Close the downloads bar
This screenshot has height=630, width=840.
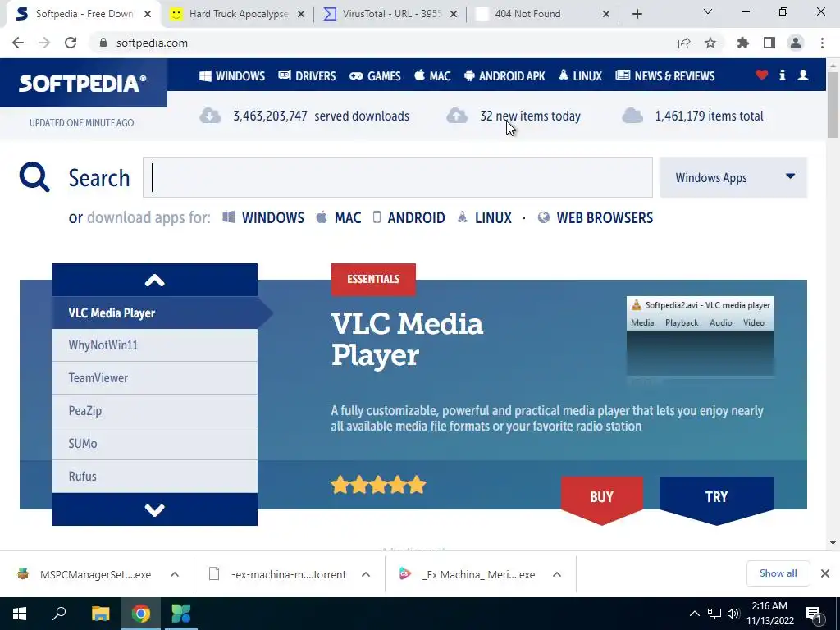(825, 573)
